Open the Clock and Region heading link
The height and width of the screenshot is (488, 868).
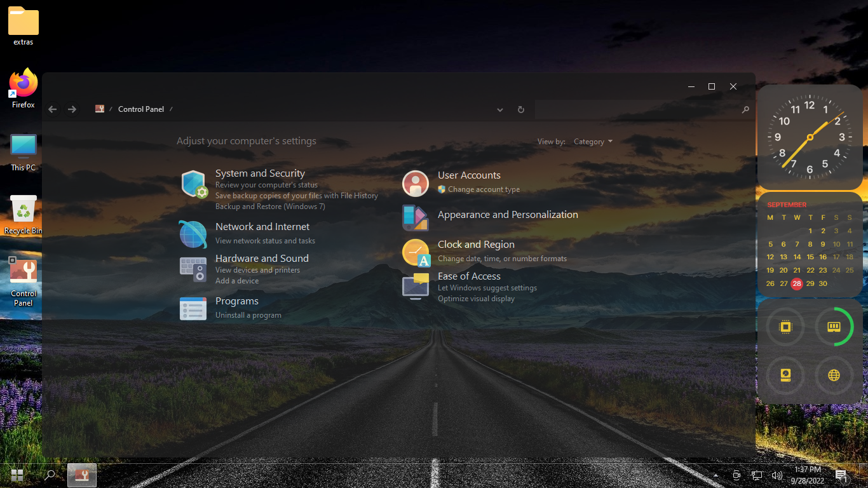pyautogui.click(x=476, y=245)
